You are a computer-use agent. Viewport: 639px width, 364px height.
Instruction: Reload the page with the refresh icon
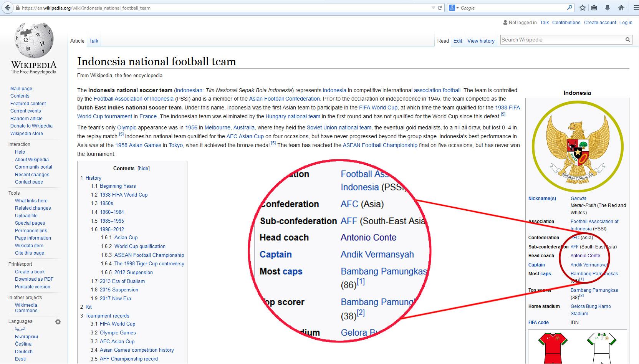click(440, 8)
